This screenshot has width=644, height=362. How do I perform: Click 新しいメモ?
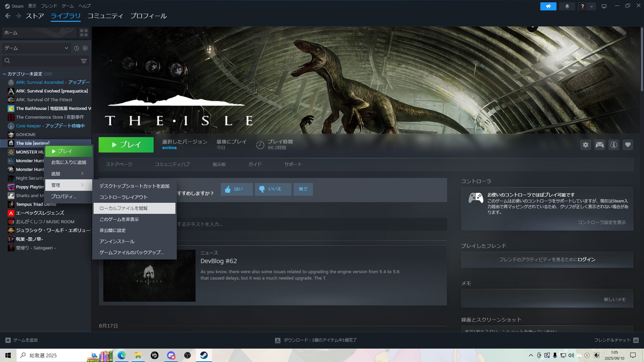615,299
